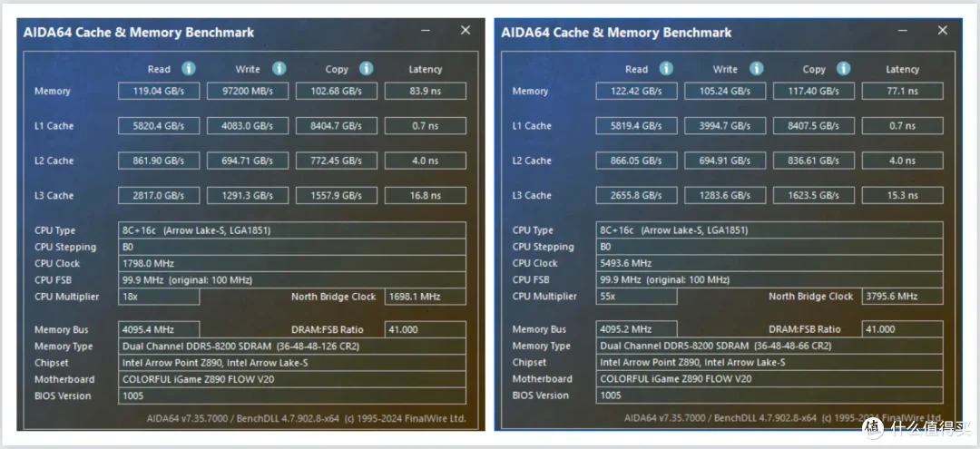Viewport: 980px width, 449px height.
Task: Select Memory Latency 83.9 ns in left window
Action: tap(425, 92)
